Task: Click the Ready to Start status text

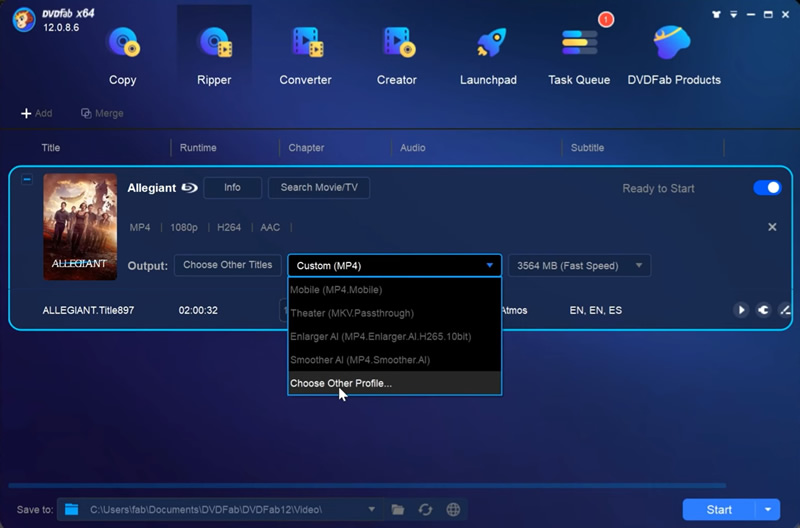Action: 658,189
